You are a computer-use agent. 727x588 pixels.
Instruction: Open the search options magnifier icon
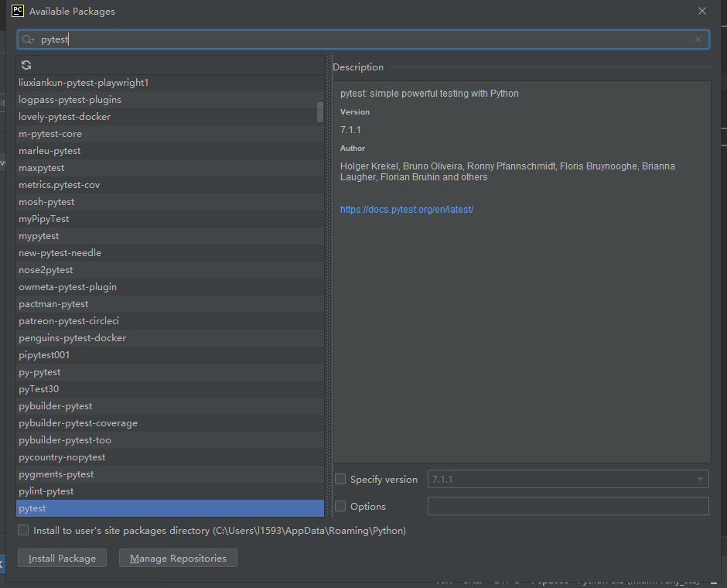(x=28, y=39)
